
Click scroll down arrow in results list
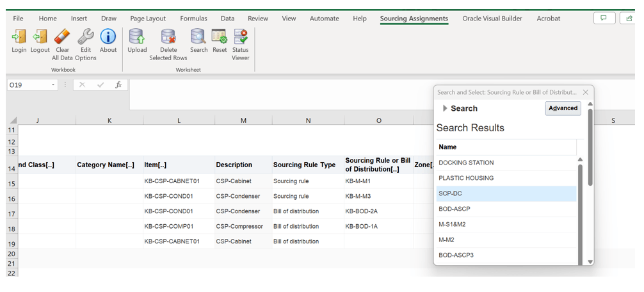click(590, 262)
